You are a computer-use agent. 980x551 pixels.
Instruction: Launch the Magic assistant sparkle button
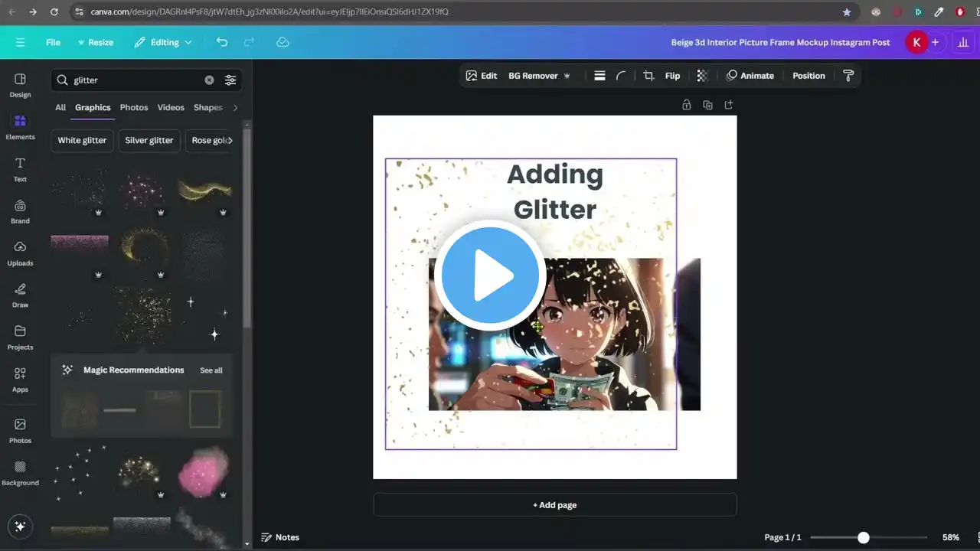20,527
